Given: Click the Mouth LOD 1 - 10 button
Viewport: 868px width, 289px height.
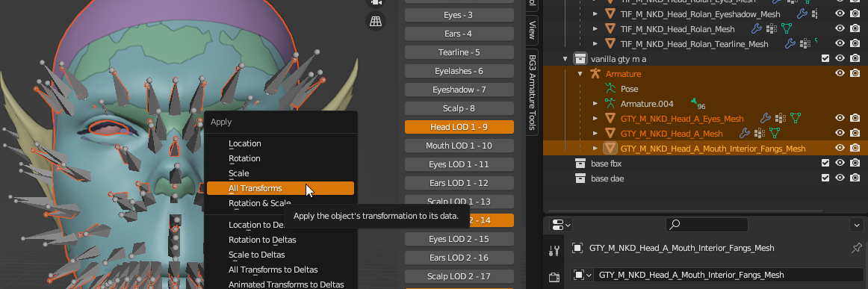Looking at the screenshot, I should (x=459, y=146).
